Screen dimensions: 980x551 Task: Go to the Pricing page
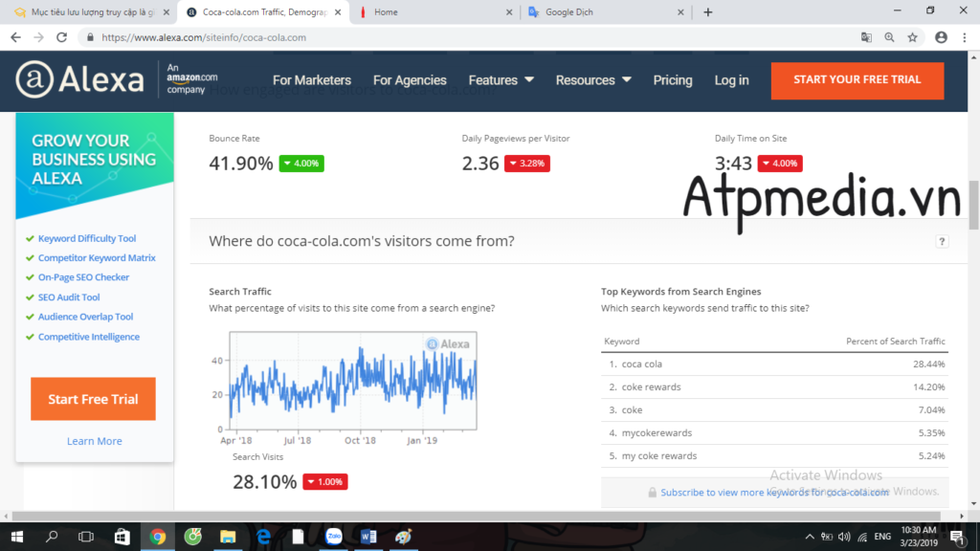click(x=673, y=80)
